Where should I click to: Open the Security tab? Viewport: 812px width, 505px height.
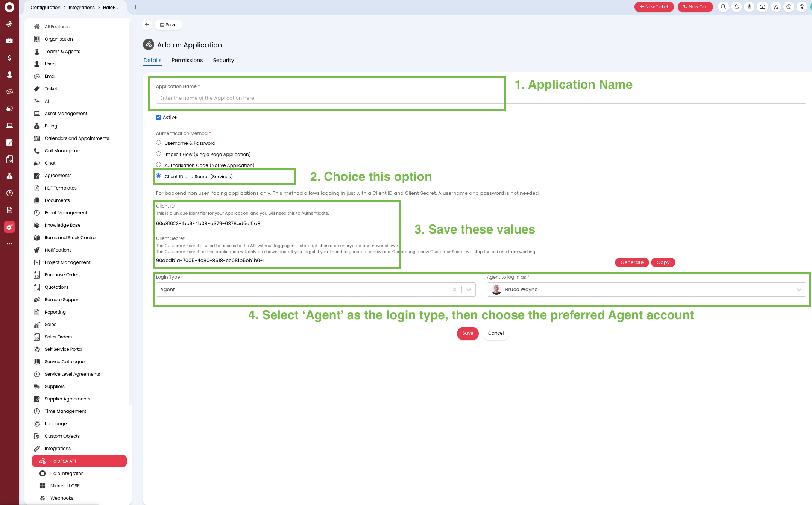[x=223, y=60]
